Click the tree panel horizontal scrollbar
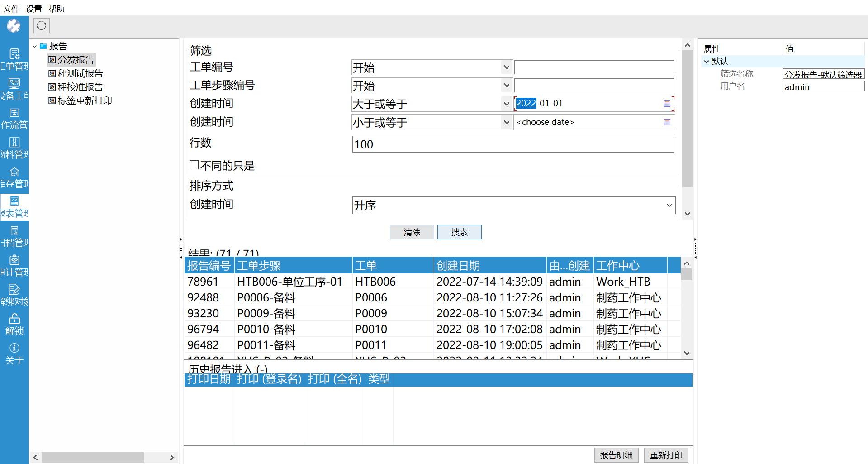This screenshot has width=868, height=464. 93,457
